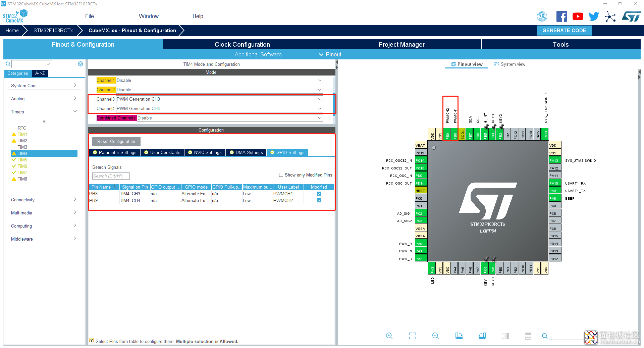Open the ST YouTube channel icon
Viewport: 644px width, 348px height.
(x=578, y=16)
